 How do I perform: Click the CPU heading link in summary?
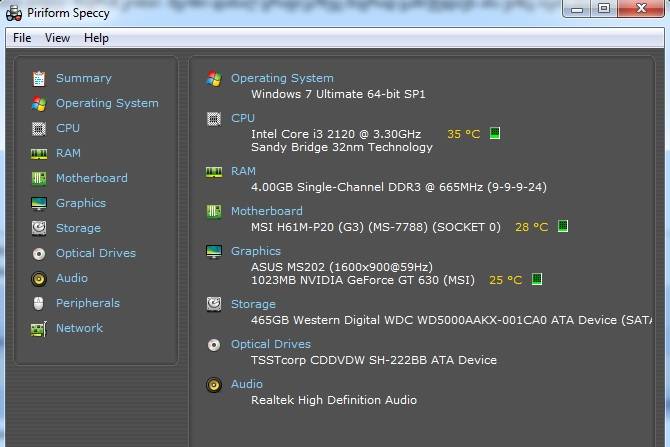click(243, 118)
